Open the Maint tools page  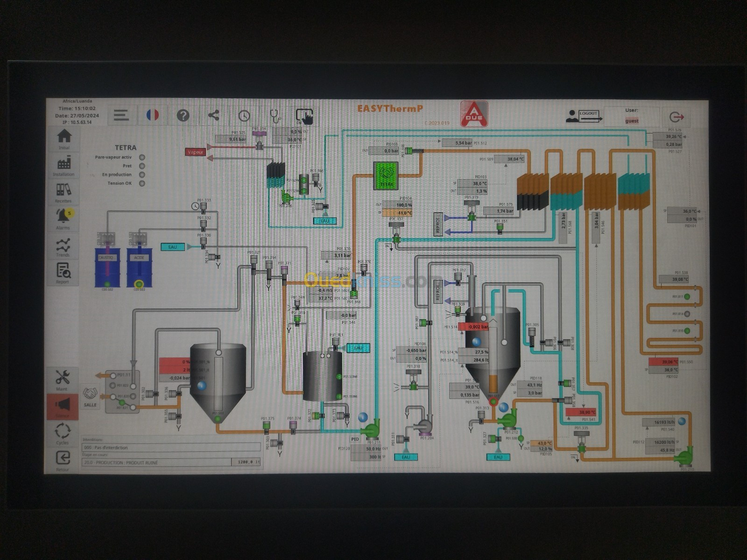point(62,380)
